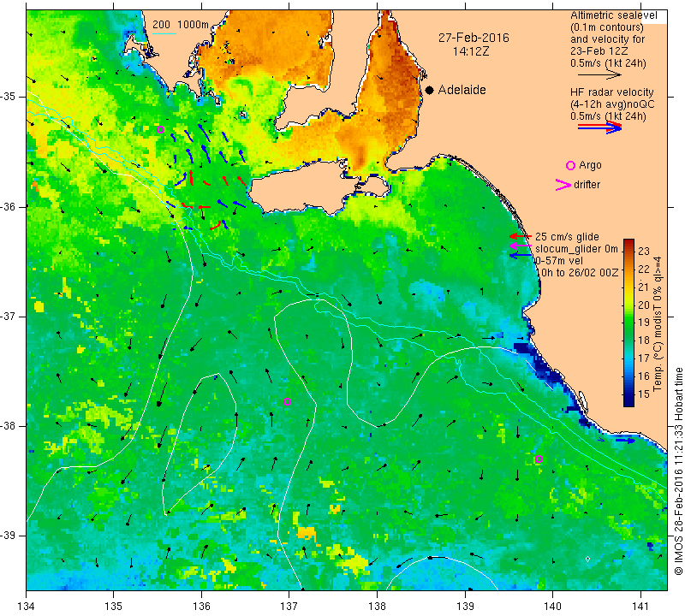Click the date text 27-Feb-2016

point(474,38)
